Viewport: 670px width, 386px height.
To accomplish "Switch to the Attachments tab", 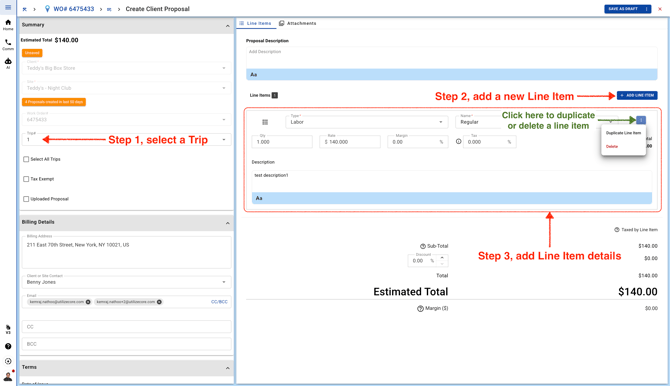I will pos(297,24).
